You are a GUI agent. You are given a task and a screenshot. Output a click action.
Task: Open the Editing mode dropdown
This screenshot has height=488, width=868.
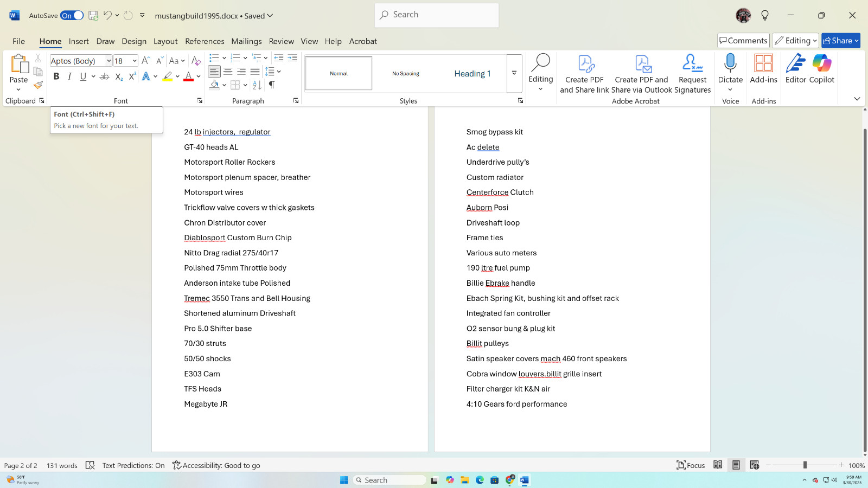pos(796,41)
